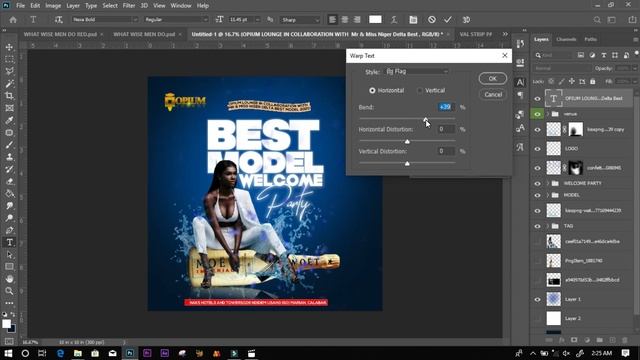
Task: Click the Create Warped Text icon
Action: [x=394, y=20]
